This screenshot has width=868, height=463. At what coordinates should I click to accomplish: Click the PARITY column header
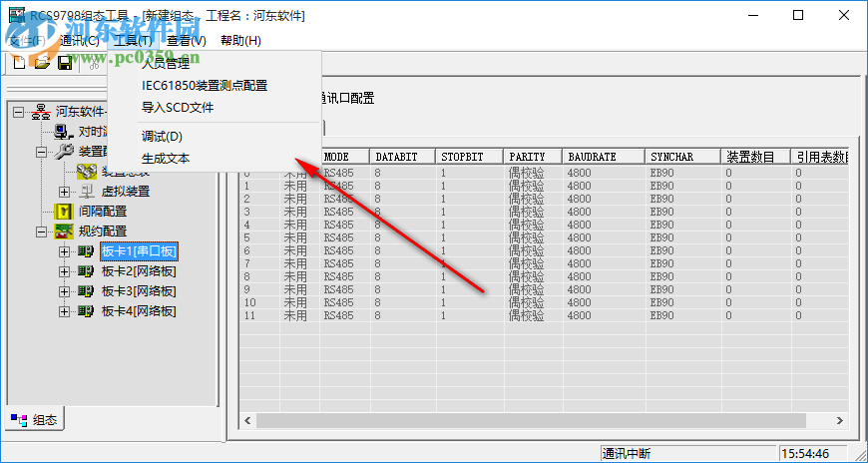click(533, 157)
